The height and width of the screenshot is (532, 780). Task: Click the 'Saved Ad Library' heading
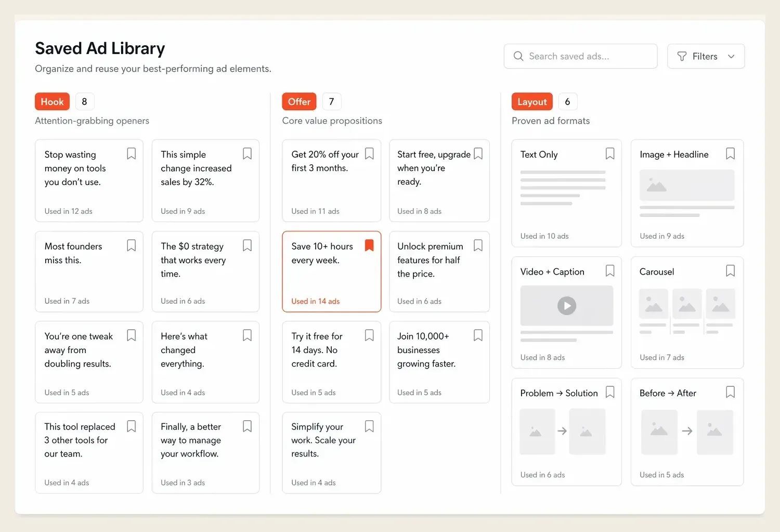100,48
